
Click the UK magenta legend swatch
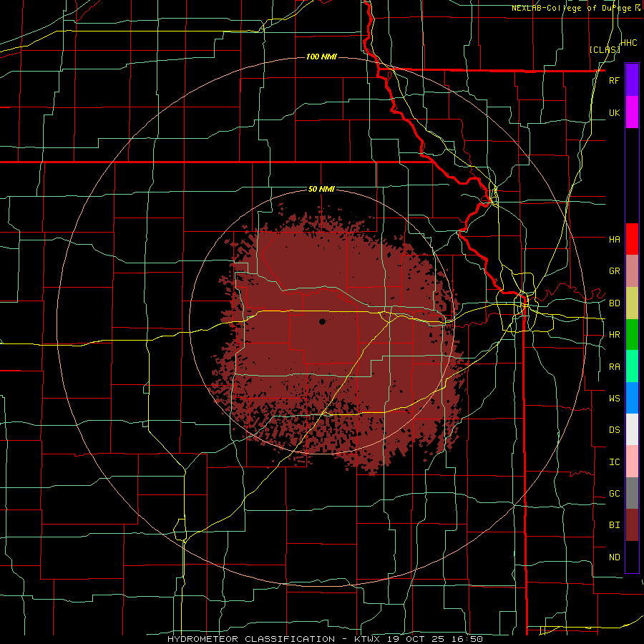[632, 112]
